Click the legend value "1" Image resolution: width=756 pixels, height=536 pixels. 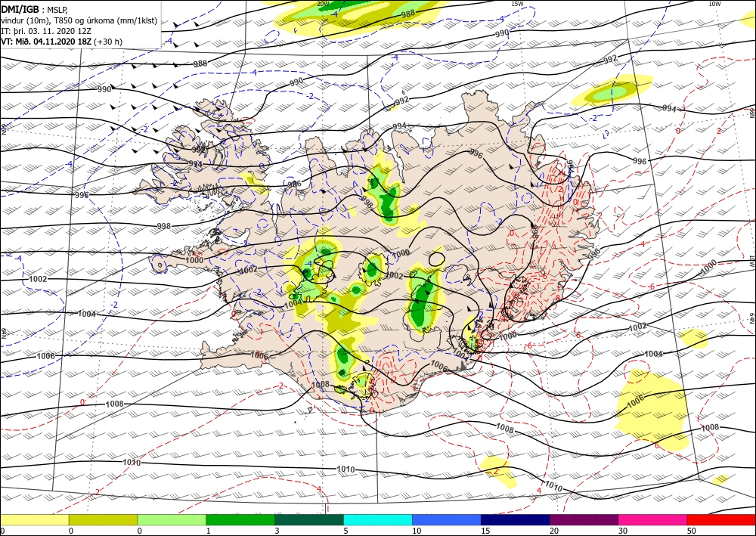pyautogui.click(x=208, y=531)
